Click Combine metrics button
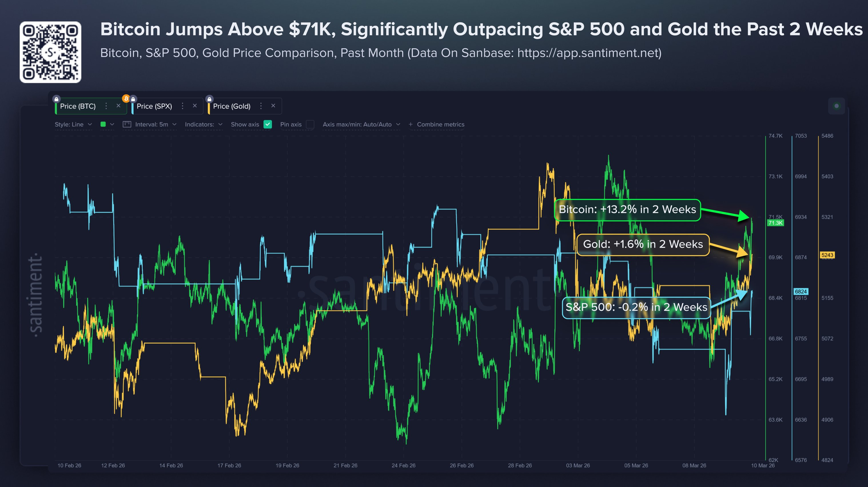This screenshot has height=487, width=868. 437,124
